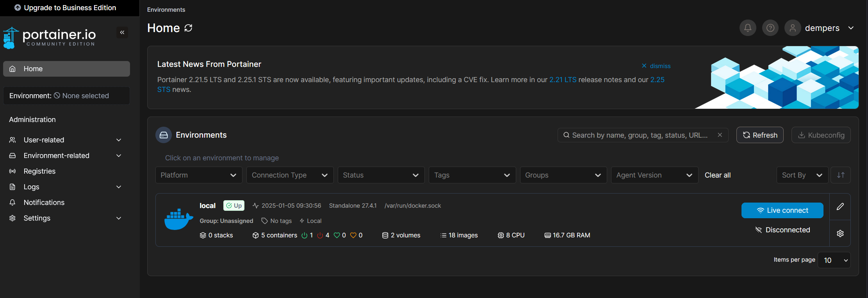Expand the User-related menu
The image size is (868, 298).
66,140
